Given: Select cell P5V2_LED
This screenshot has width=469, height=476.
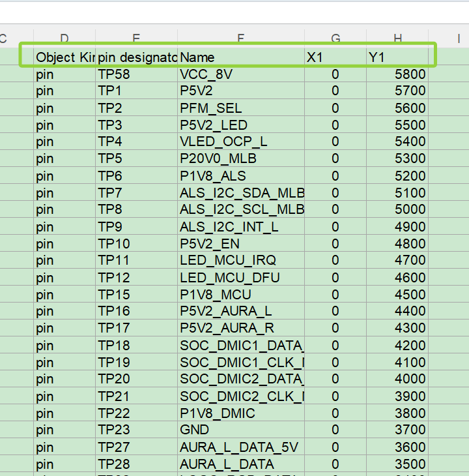Looking at the screenshot, I should [241, 125].
